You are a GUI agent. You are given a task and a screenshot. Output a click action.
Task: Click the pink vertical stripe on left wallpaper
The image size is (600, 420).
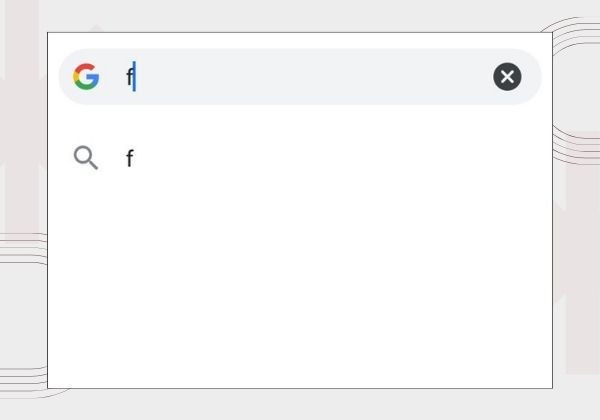[21, 115]
